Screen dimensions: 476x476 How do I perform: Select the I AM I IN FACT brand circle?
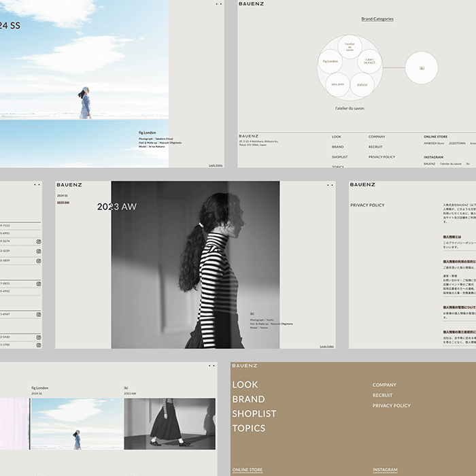(369, 61)
